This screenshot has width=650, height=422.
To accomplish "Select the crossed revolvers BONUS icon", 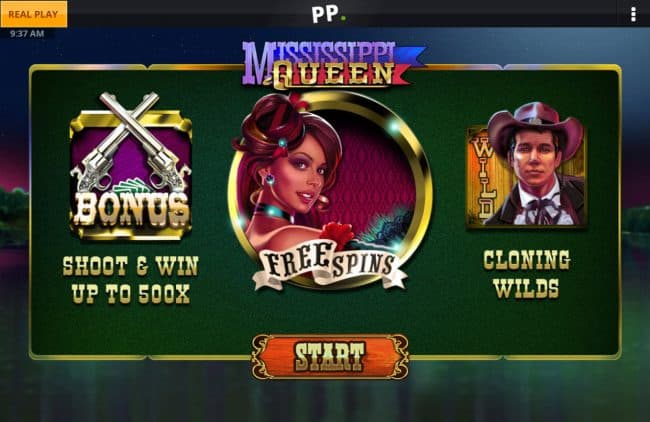I will [131, 165].
